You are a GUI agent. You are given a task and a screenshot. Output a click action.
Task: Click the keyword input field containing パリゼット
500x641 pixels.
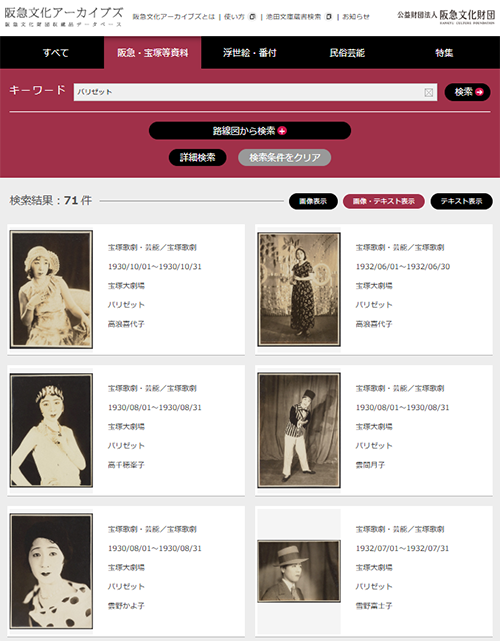256,92
